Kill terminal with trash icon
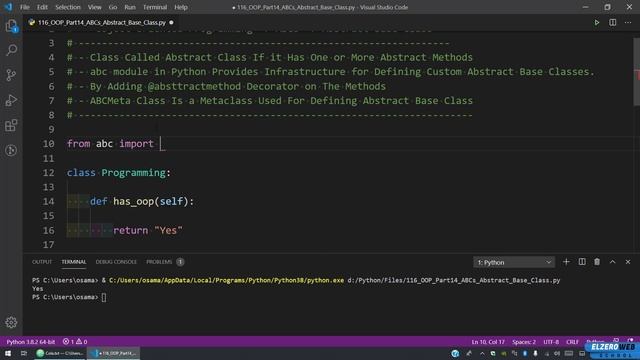Viewport: 640px width, 360px height. [x=597, y=262]
